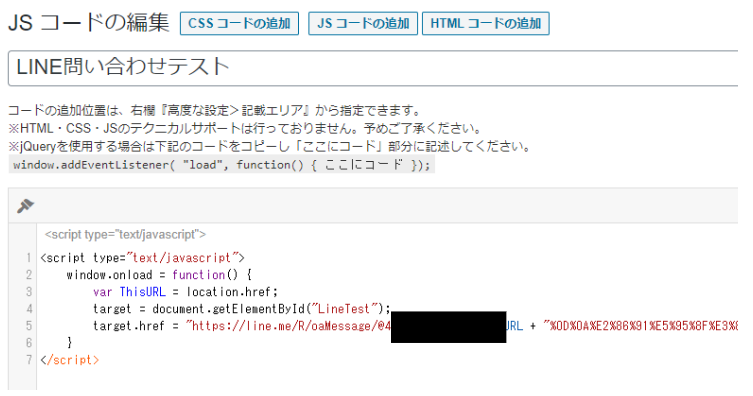Select line number 5 in editor gutter

(29, 326)
